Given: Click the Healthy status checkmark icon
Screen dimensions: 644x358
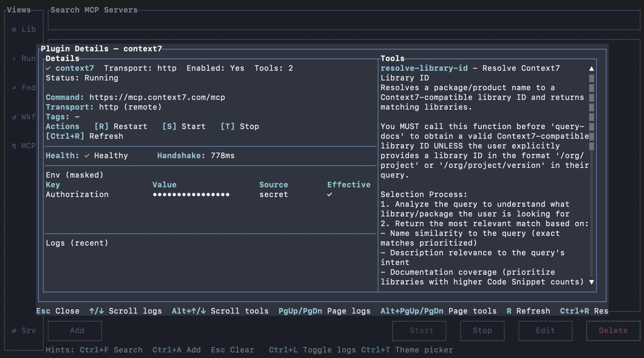Looking at the screenshot, I should pos(87,155).
